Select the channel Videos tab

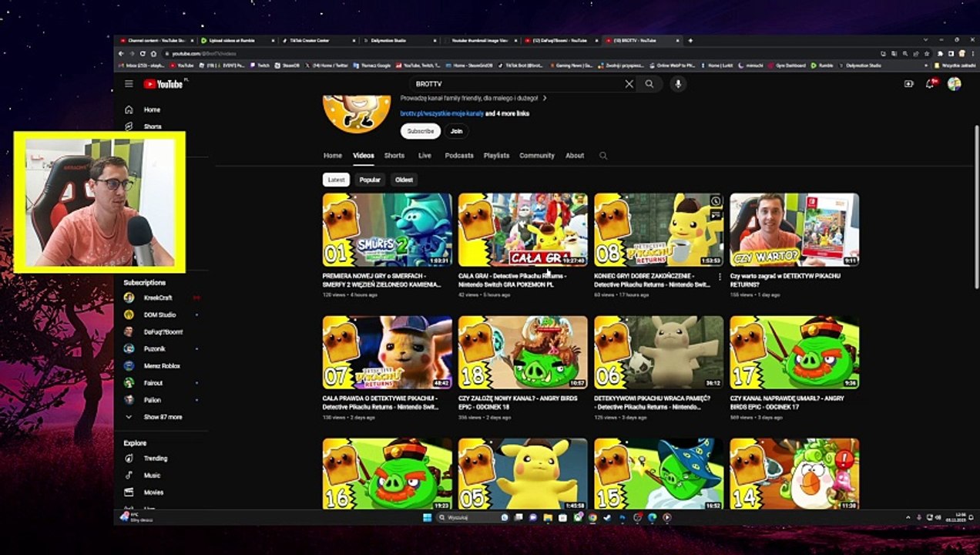pyautogui.click(x=364, y=155)
